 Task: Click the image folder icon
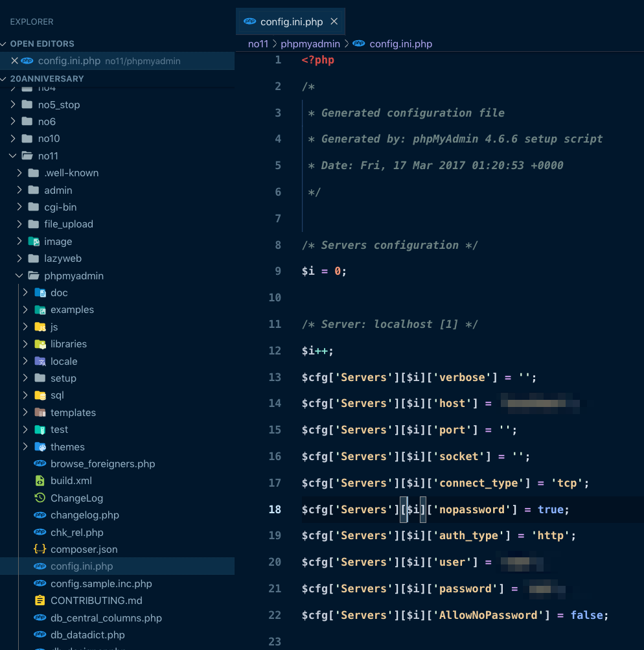(x=34, y=241)
